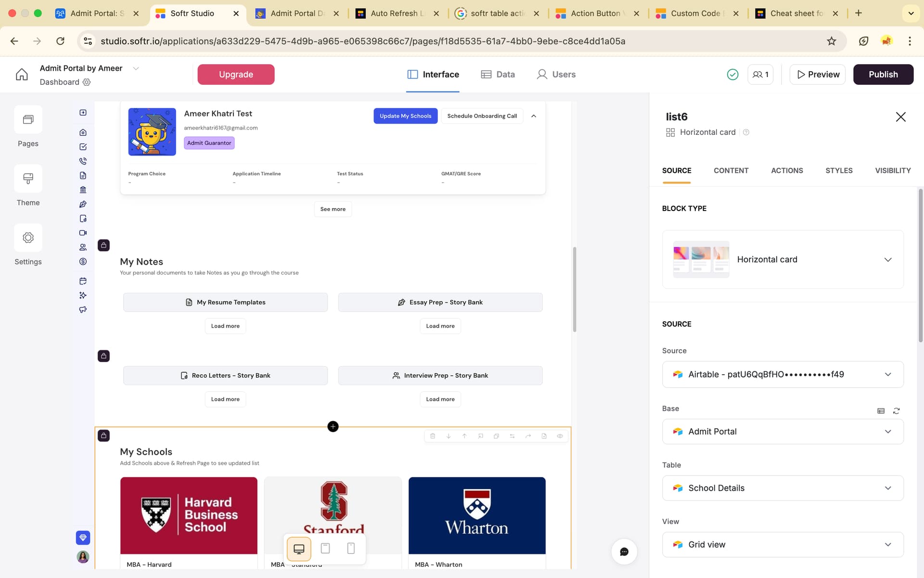Open dashboard page settings gear
This screenshot has height=578, width=924.
(87, 82)
